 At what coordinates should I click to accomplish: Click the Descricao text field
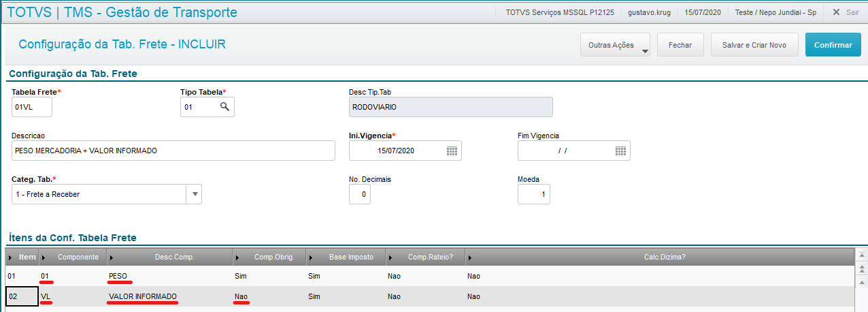coord(173,151)
